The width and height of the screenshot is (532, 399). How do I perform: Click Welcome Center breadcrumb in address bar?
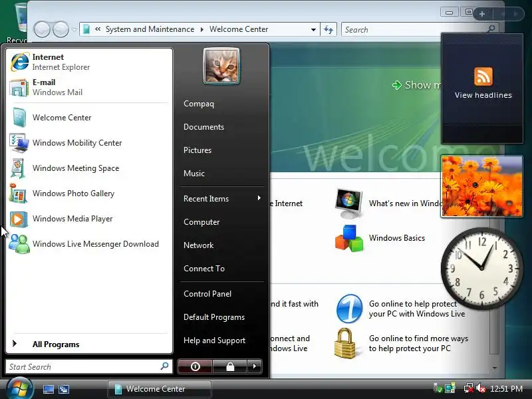tap(239, 29)
